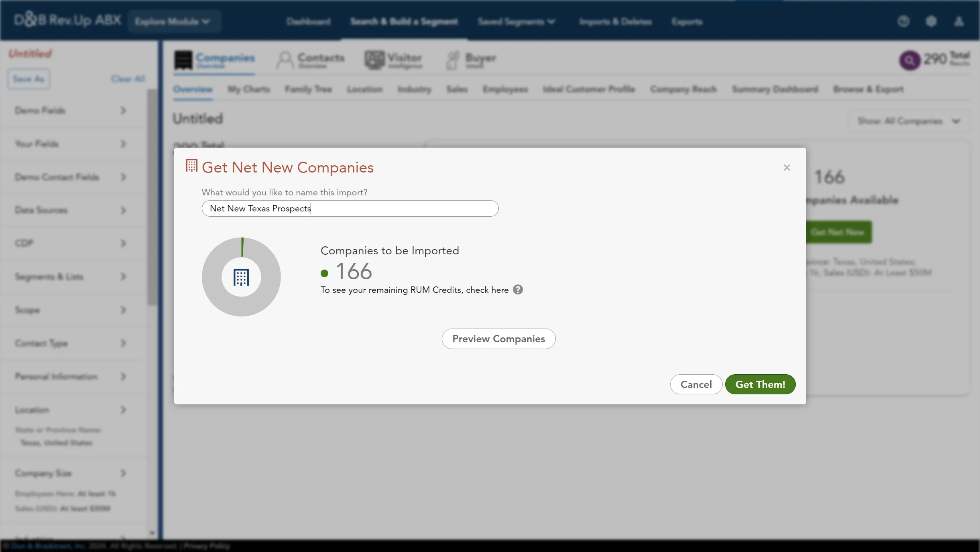Click the green dot next to 166
980x552 pixels.
[x=325, y=274]
